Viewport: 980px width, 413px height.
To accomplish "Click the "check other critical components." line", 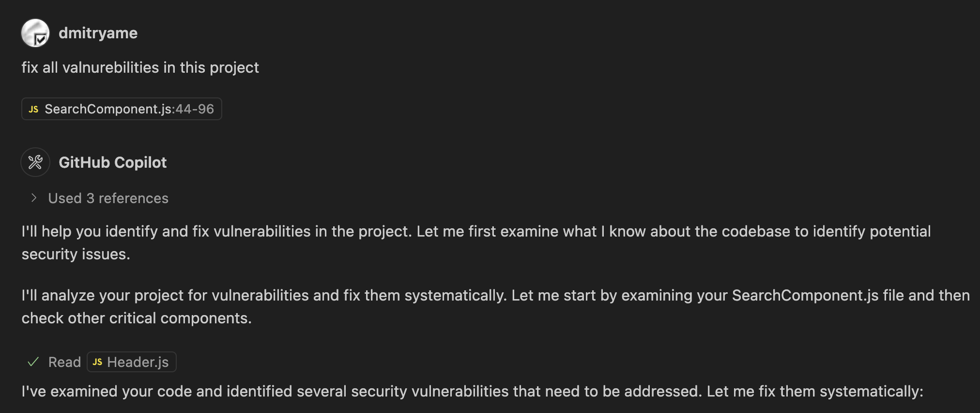I will (x=137, y=318).
